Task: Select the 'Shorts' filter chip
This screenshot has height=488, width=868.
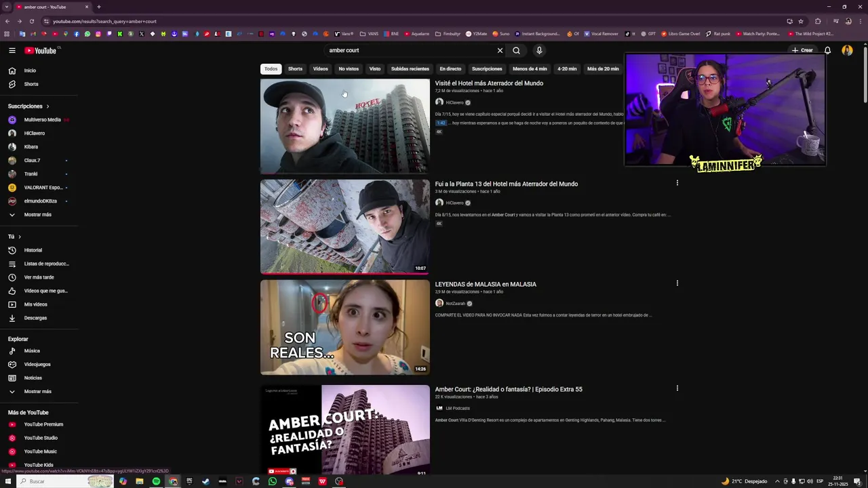Action: click(x=295, y=68)
